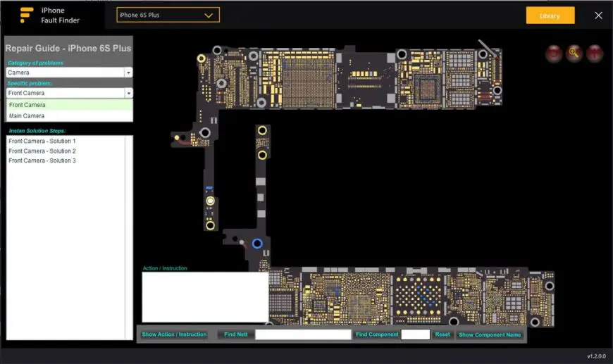This screenshot has height=364, width=613.
Task: Click the blue ring on the board
Action: point(257,244)
